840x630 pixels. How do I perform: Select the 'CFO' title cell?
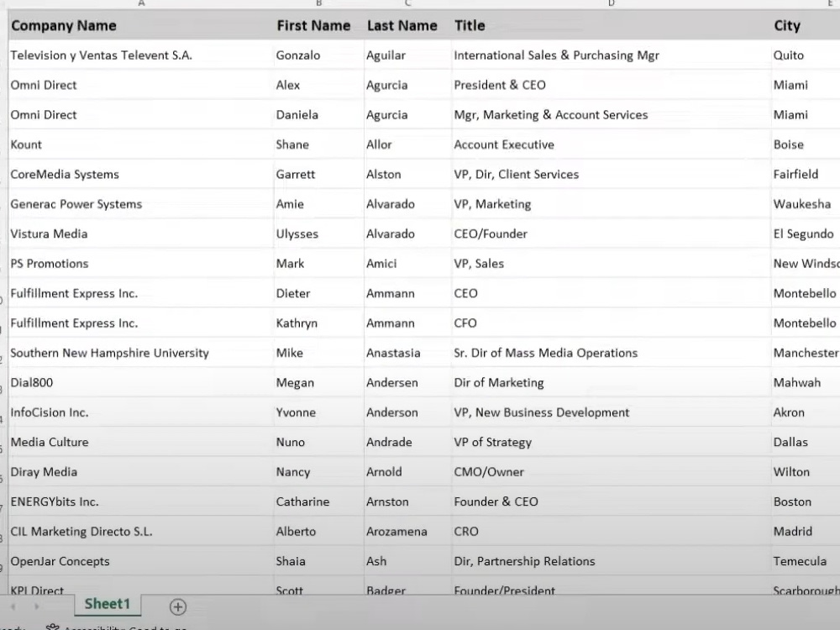point(611,323)
